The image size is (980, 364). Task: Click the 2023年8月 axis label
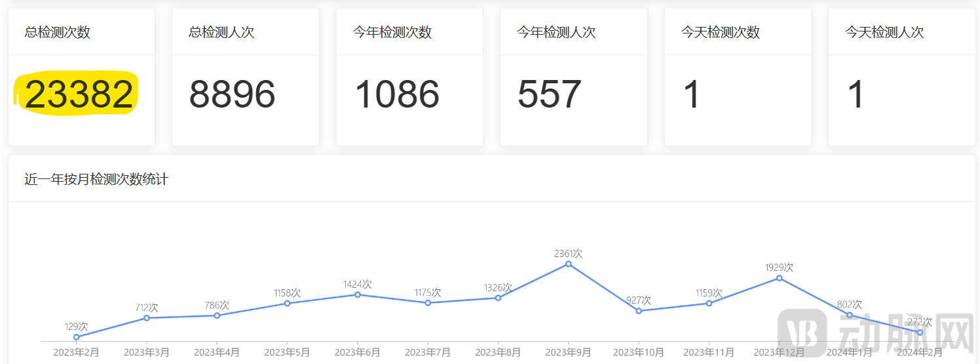coord(499,352)
